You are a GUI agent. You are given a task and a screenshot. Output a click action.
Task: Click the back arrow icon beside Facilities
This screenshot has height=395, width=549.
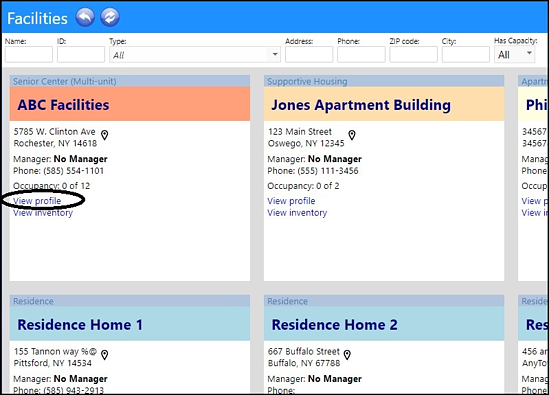(x=85, y=17)
